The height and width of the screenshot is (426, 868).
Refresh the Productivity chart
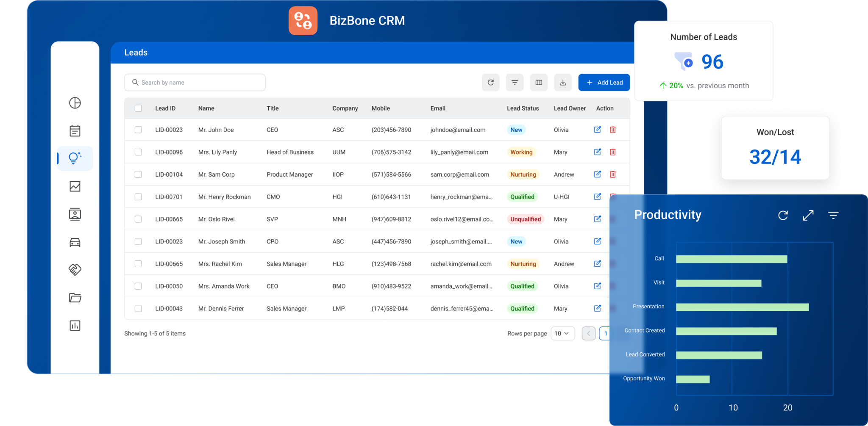tap(783, 215)
